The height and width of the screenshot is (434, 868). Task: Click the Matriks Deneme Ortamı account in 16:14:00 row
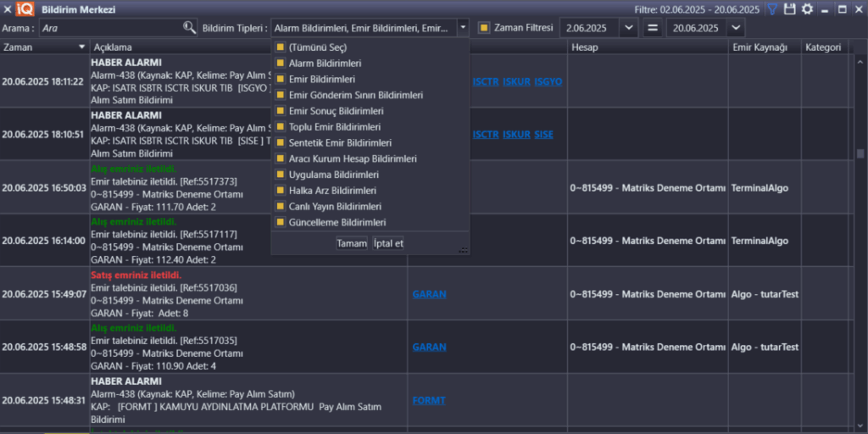point(648,242)
